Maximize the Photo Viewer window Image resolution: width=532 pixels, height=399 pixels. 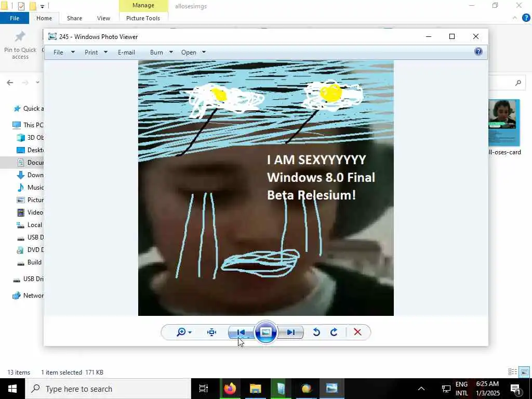coord(452,36)
